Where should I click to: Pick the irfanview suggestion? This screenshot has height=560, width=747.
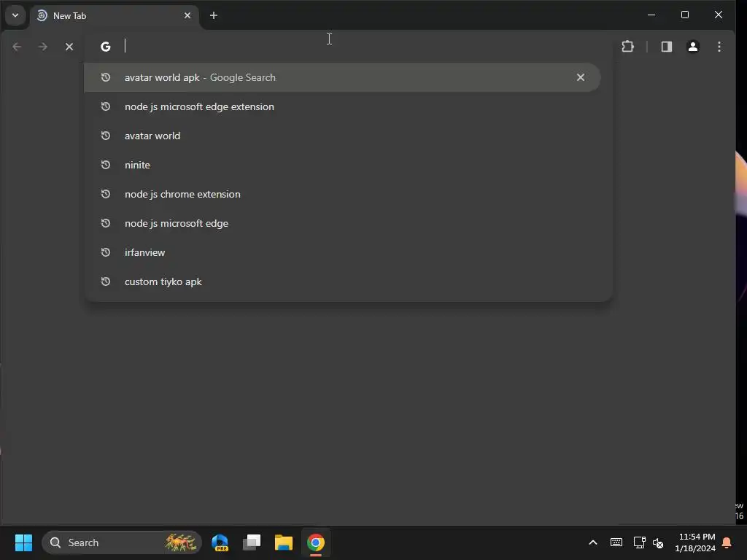[342, 252]
